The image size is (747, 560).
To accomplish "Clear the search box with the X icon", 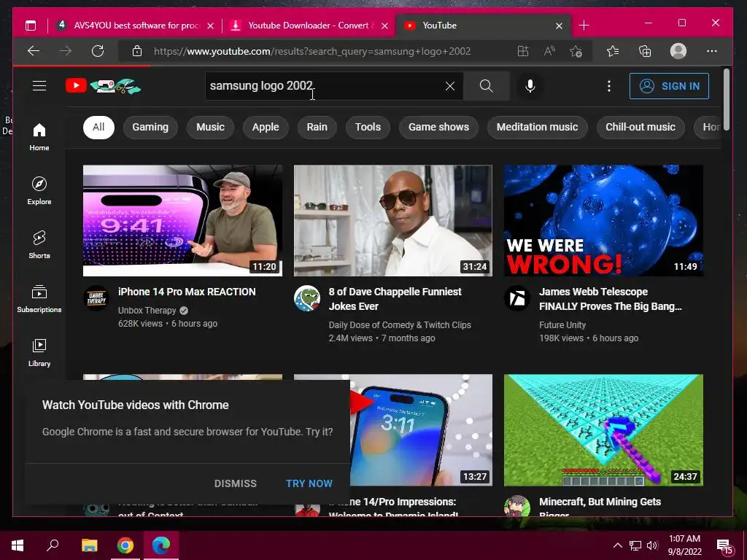I will click(x=449, y=86).
